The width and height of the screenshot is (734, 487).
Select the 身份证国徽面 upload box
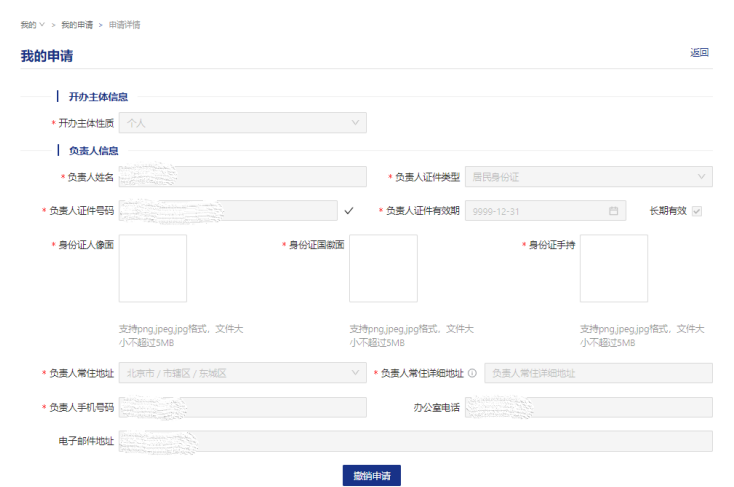[x=383, y=268]
